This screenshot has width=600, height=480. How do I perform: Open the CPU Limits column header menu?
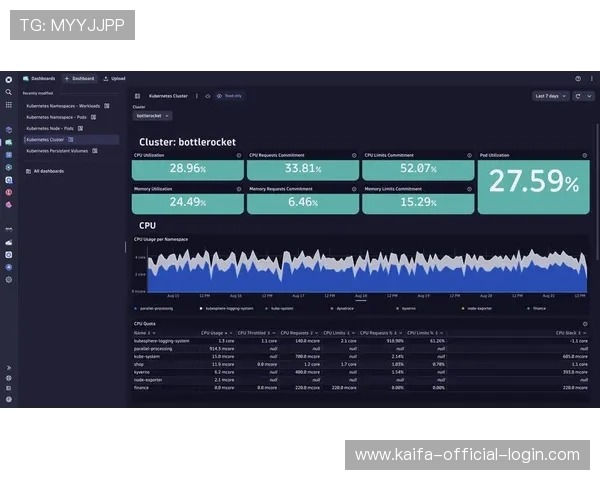click(353, 333)
